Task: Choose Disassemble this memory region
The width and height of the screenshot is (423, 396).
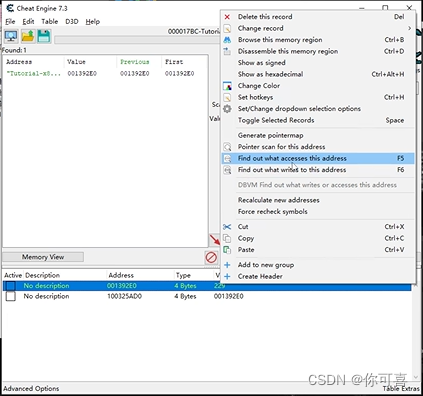Action: pos(318,51)
